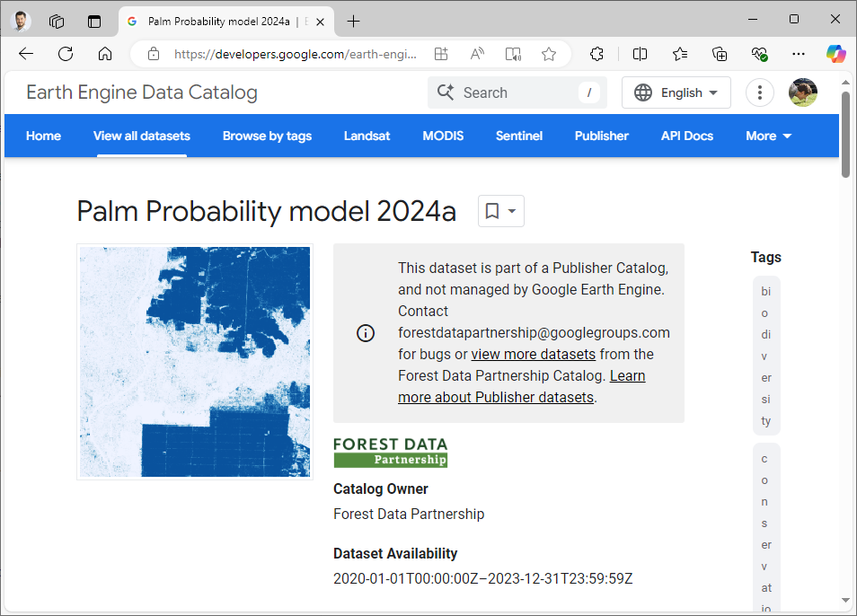Open browser Extensions puzzle icon
The width and height of the screenshot is (857, 616).
tap(596, 54)
